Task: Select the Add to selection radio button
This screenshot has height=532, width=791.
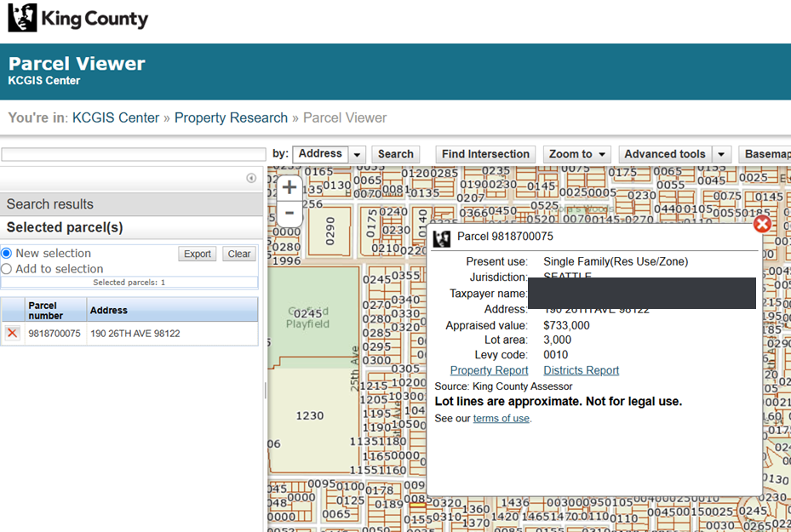Action: pos(7,269)
